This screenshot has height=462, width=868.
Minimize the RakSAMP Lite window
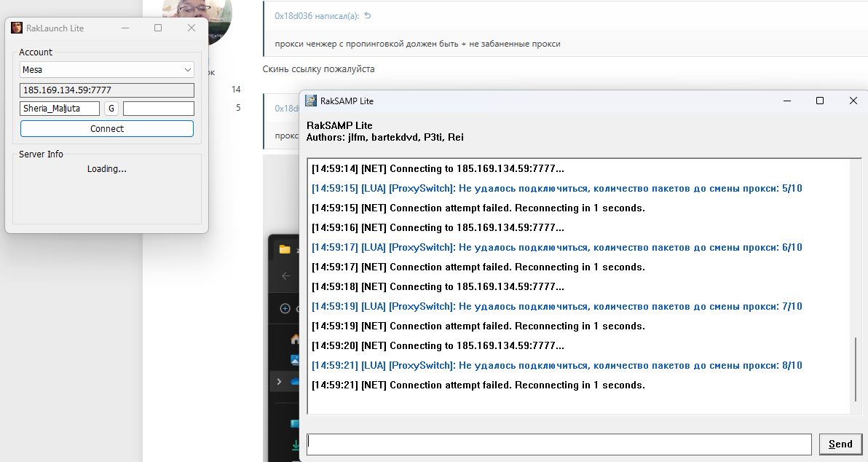[x=786, y=101]
